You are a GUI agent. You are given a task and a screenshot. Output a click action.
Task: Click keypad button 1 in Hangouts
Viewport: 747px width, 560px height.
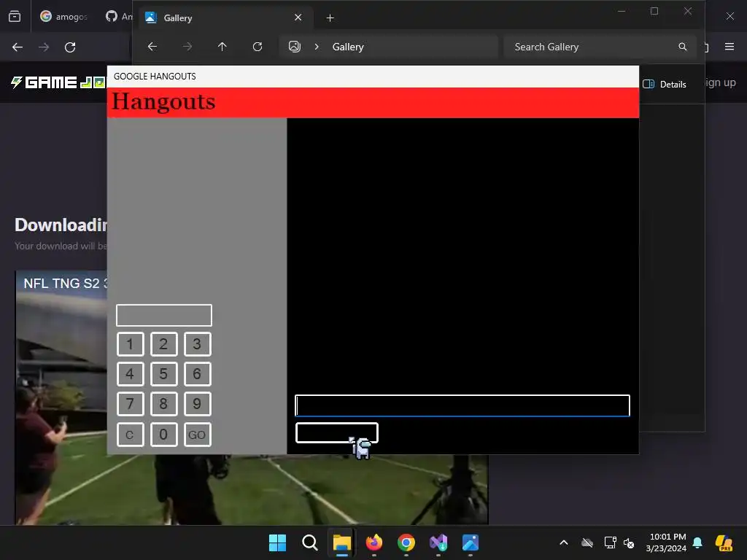pyautogui.click(x=130, y=344)
